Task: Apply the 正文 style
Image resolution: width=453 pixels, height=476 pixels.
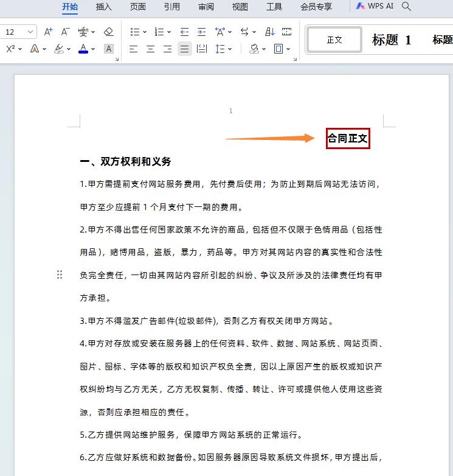Action: click(334, 40)
